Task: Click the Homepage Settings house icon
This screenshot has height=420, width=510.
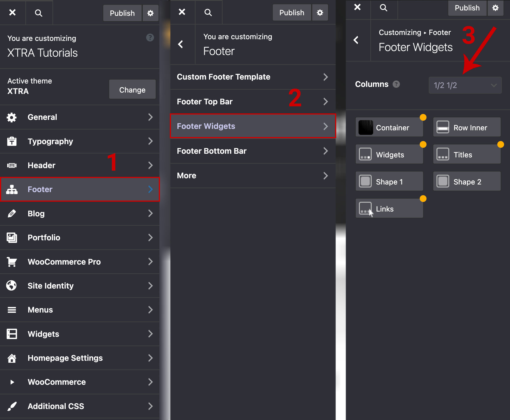Action: click(12, 358)
